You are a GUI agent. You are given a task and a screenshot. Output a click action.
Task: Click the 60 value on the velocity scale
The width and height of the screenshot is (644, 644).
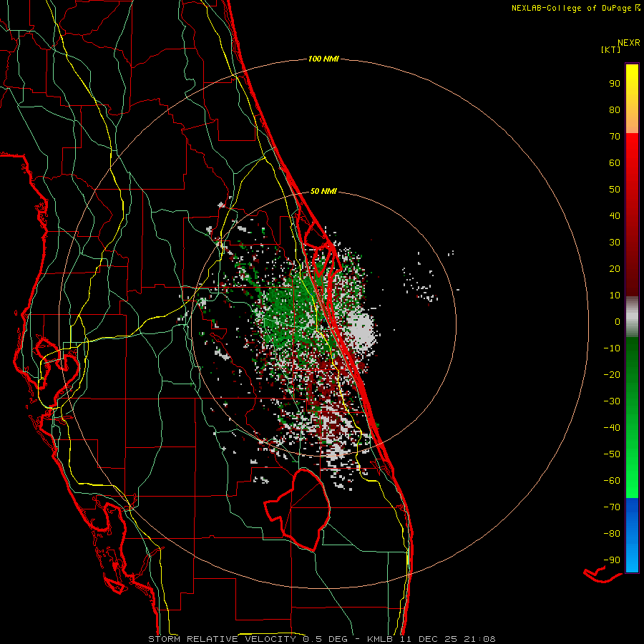pyautogui.click(x=615, y=162)
